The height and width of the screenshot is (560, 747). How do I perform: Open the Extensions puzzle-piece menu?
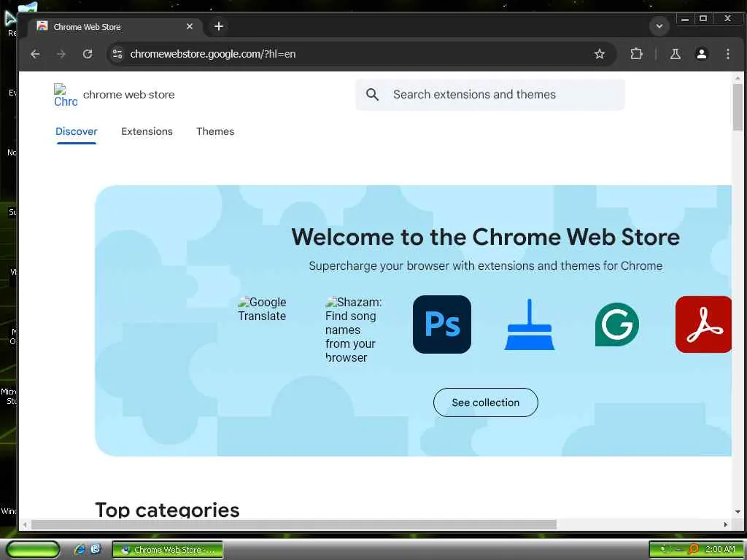click(x=636, y=54)
